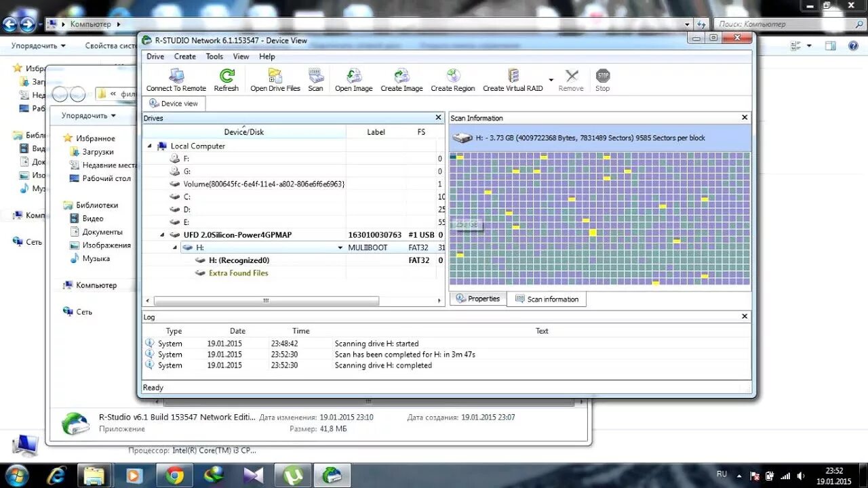Click the Log Type column header
The image size is (868, 488).
pyautogui.click(x=174, y=331)
